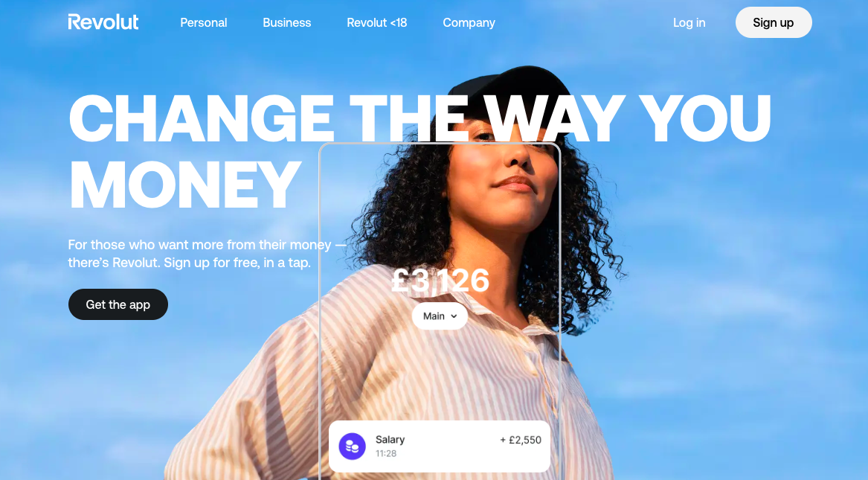Click the Salary label text
This screenshot has width=868, height=480.
tap(390, 440)
